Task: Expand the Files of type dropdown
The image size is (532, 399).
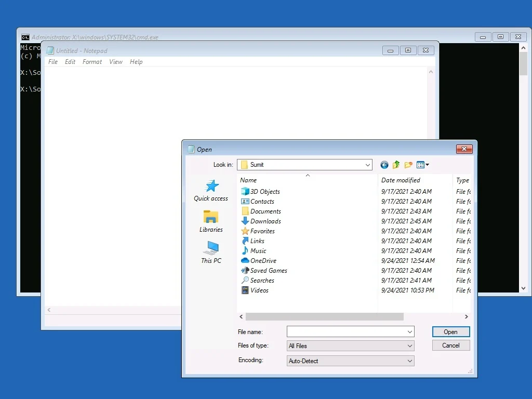Action: pyautogui.click(x=350, y=345)
